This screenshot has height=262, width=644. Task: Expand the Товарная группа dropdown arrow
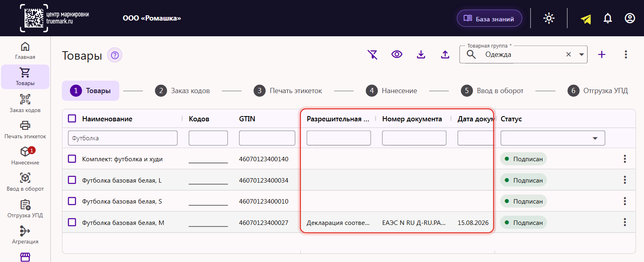click(x=582, y=54)
